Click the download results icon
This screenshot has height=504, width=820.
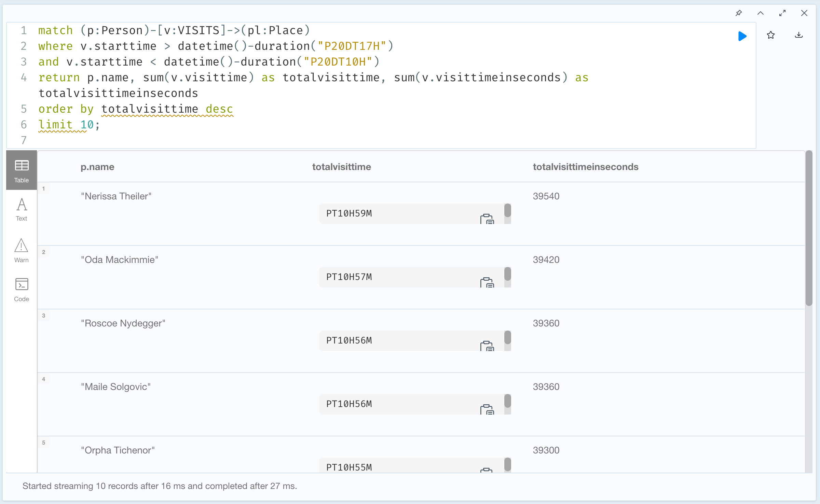click(x=799, y=35)
